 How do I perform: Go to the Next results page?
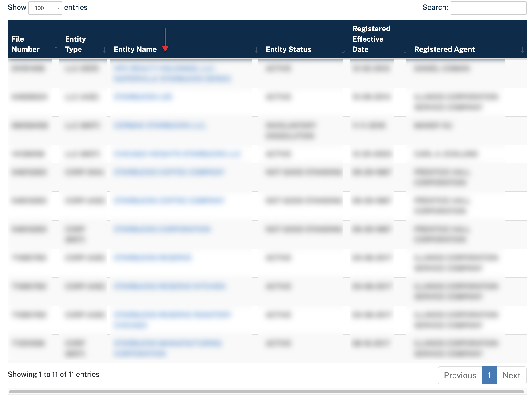[511, 375]
